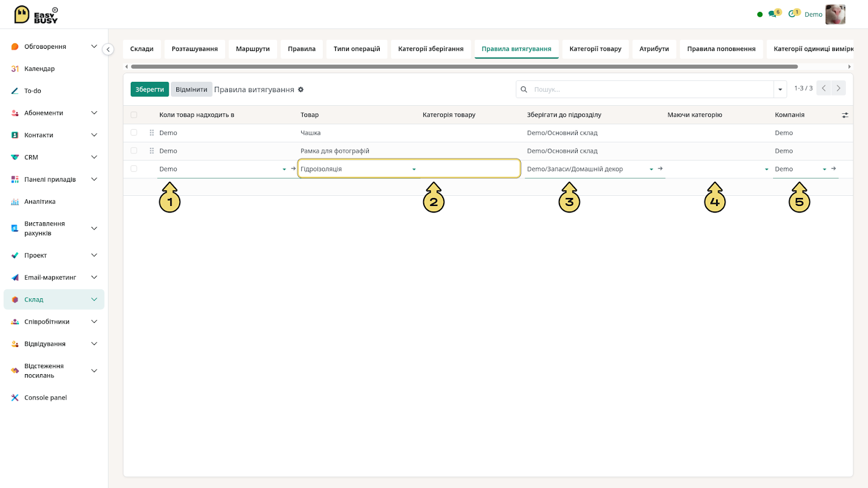868x488 pixels.
Task: Open the search options dropdown arrow
Action: pyautogui.click(x=780, y=89)
